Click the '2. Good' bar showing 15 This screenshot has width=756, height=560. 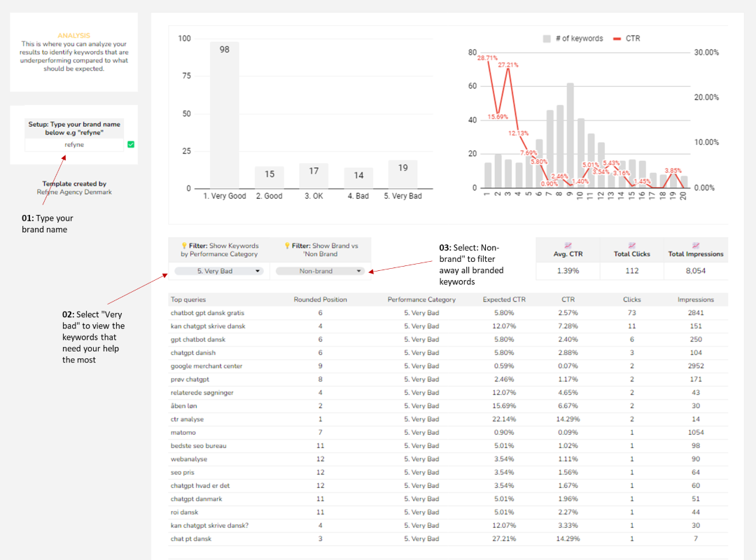[x=269, y=177]
